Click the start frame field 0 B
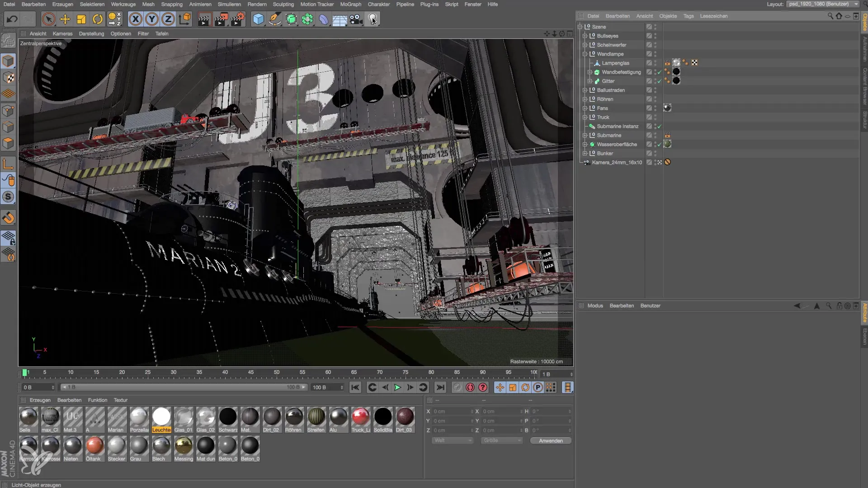Viewport: 868px width, 488px height. 38,387
